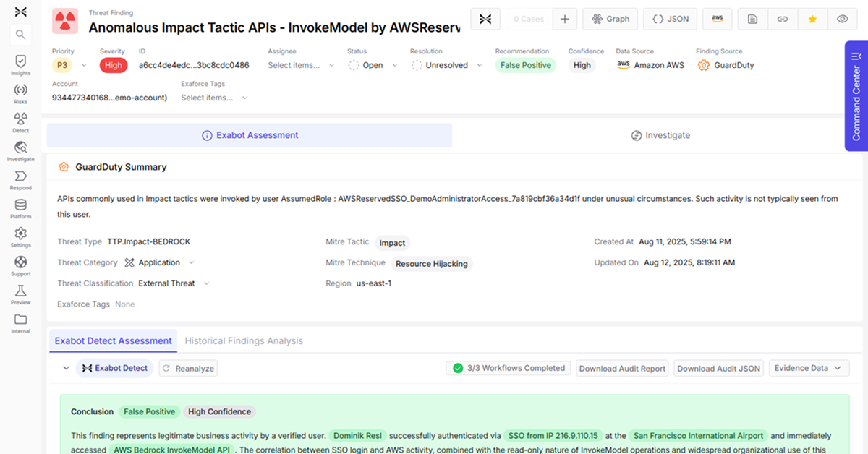The width and height of the screenshot is (868, 454).
Task: Click the High severity badge
Action: 114,65
